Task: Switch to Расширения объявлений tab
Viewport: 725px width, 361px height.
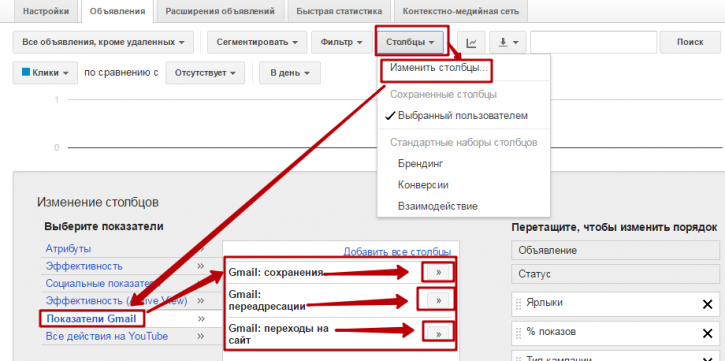Action: 220,11
